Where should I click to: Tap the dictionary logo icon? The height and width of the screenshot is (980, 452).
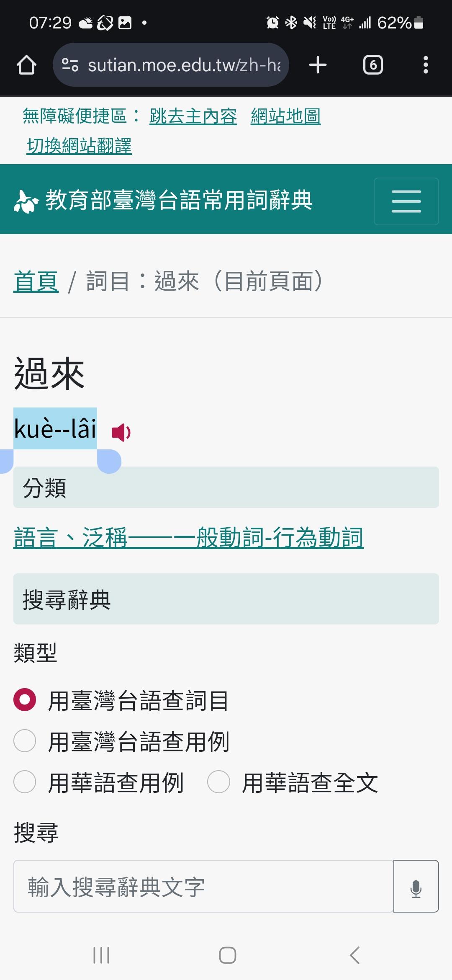click(27, 201)
